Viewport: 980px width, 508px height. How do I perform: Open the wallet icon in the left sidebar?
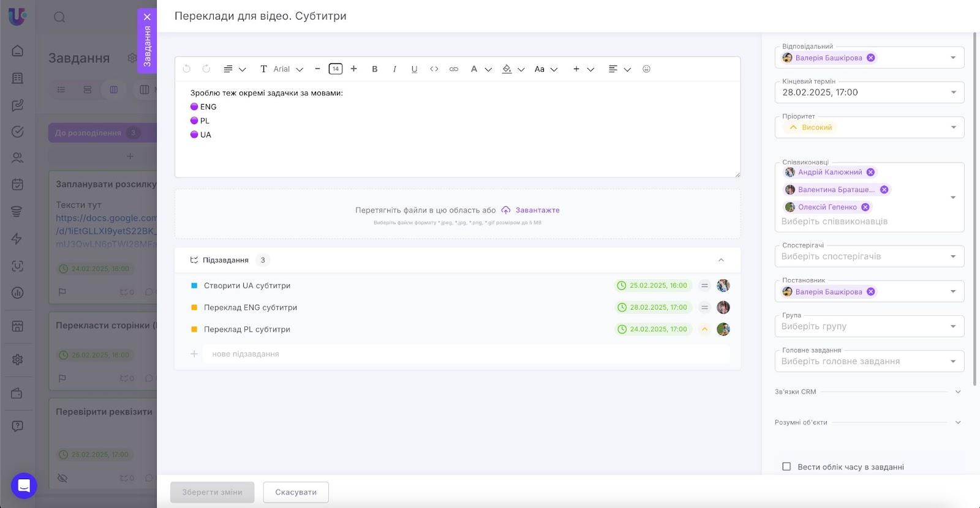(x=18, y=394)
